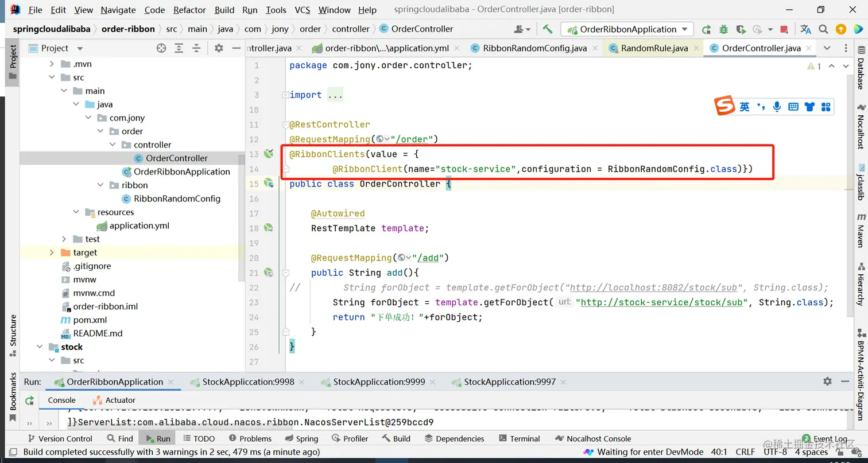Open the Terminal tool window

519,438
